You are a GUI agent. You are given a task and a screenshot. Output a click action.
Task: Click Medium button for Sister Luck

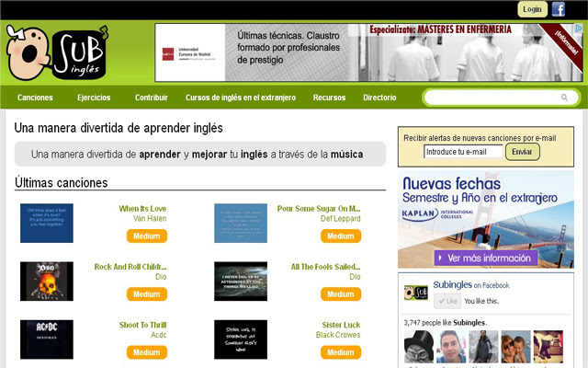pos(341,352)
